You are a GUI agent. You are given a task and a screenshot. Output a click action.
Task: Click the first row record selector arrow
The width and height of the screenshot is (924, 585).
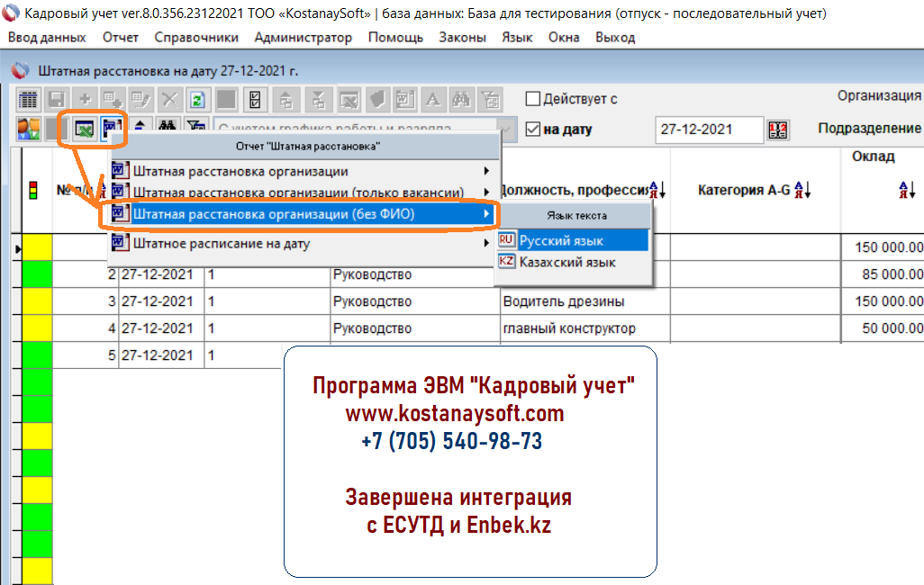(x=18, y=248)
